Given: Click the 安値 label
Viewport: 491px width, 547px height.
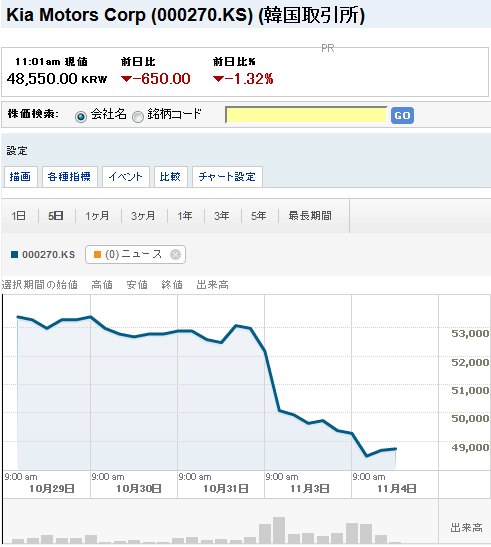Looking at the screenshot, I should click(x=137, y=285).
